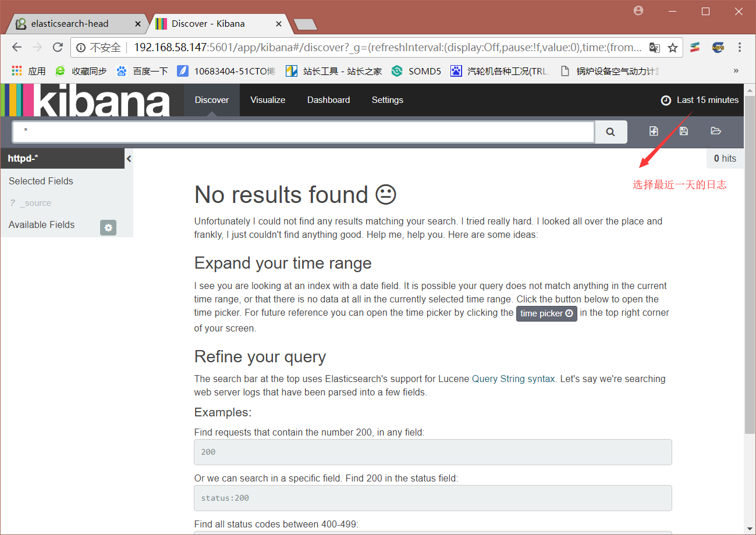756x535 pixels.
Task: Click the Available Fields heading
Action: 42,224
